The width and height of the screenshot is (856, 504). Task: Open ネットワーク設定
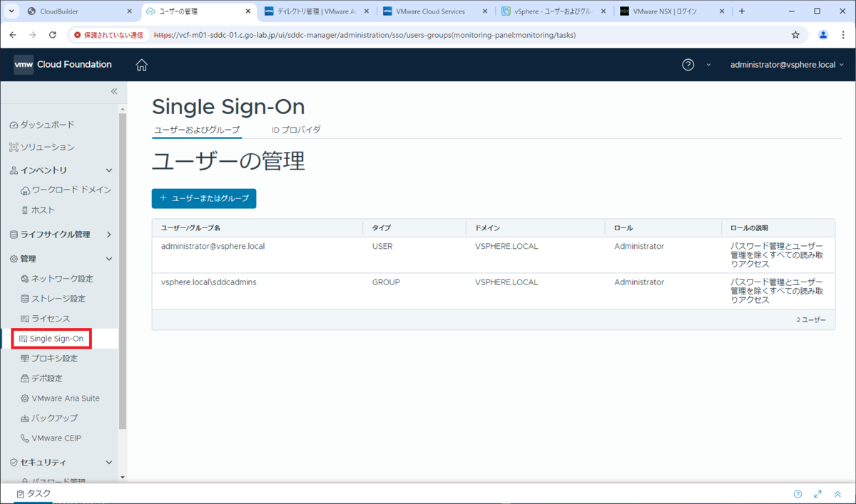click(57, 279)
